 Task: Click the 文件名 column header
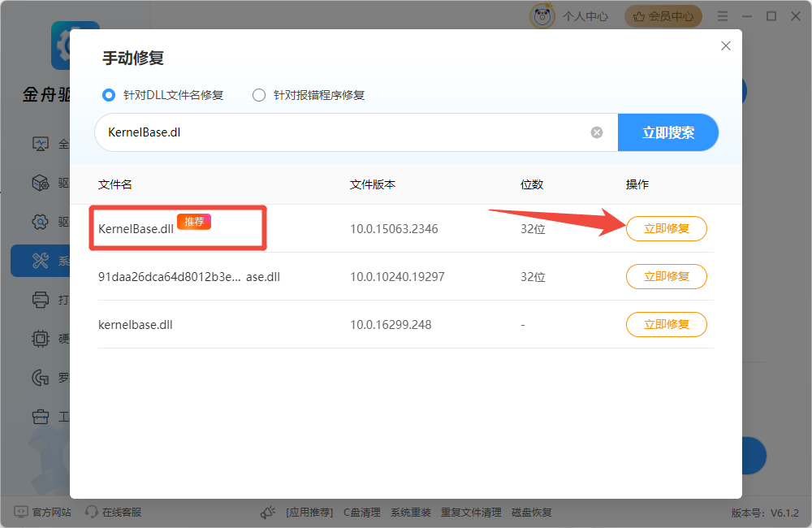[x=115, y=184]
